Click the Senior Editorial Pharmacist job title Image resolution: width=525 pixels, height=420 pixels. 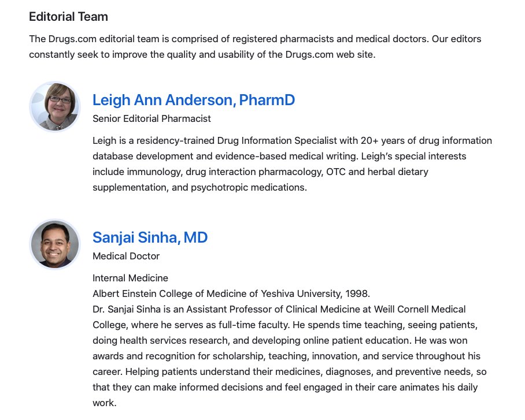pos(151,118)
